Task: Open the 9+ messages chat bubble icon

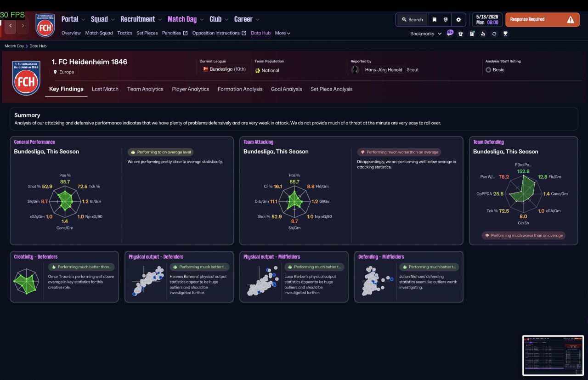Action: pos(450,33)
